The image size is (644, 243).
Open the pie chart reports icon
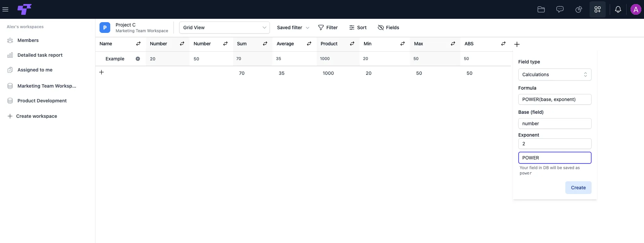[579, 9]
